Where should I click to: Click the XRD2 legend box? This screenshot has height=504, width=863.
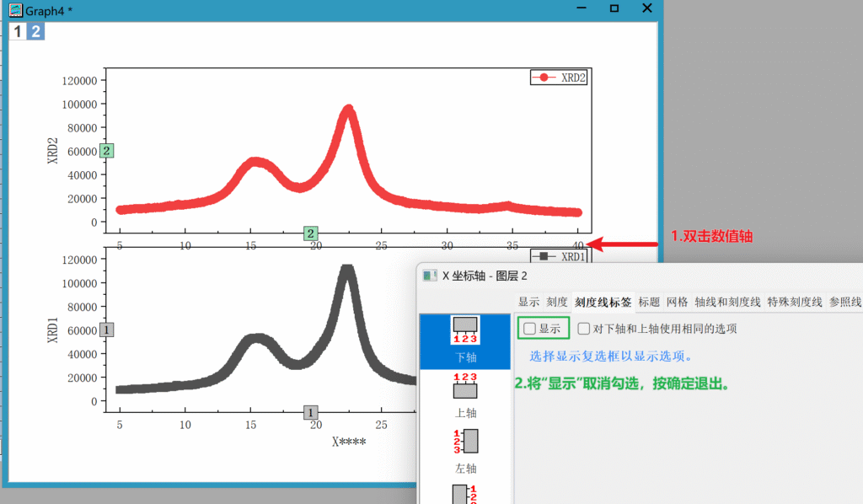pos(559,78)
